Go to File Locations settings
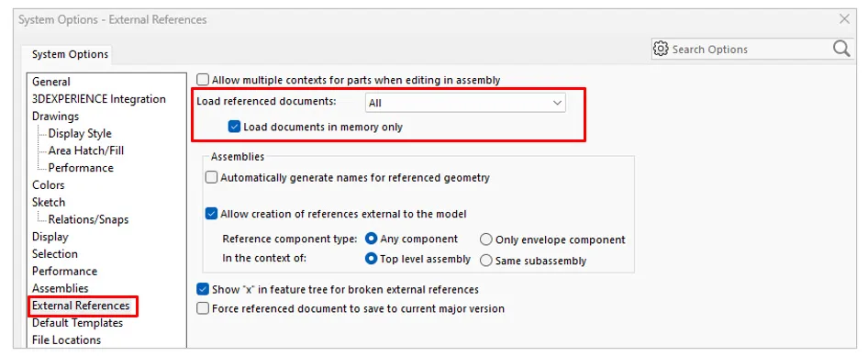The height and width of the screenshot is (356, 868). tap(66, 340)
